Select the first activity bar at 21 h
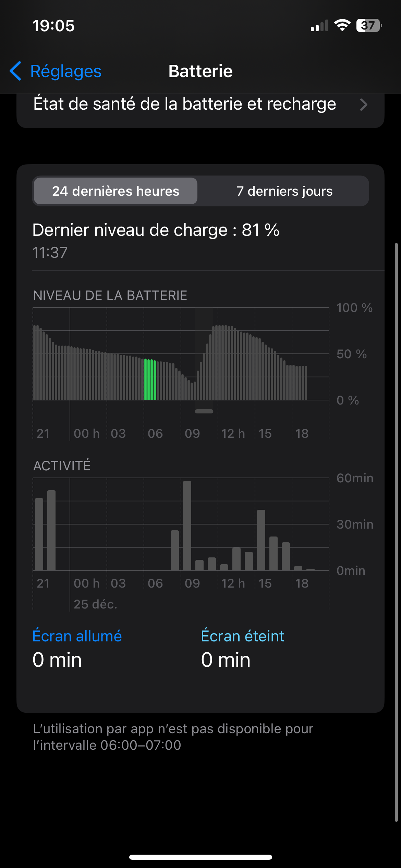The width and height of the screenshot is (401, 868). click(39, 534)
